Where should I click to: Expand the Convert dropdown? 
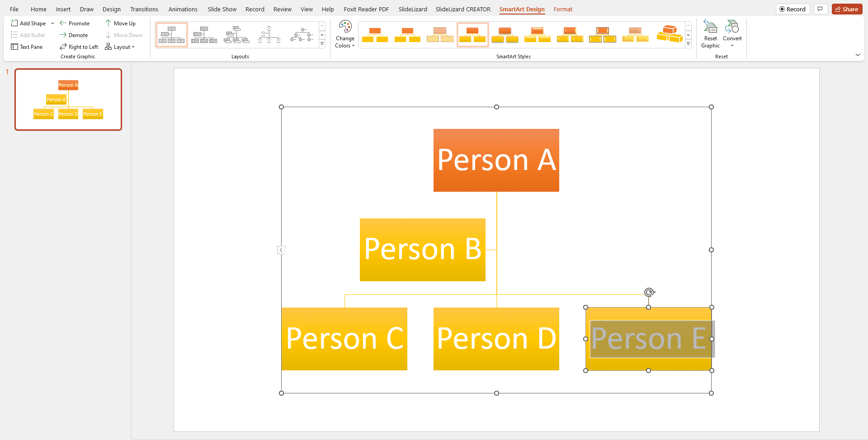tap(732, 45)
